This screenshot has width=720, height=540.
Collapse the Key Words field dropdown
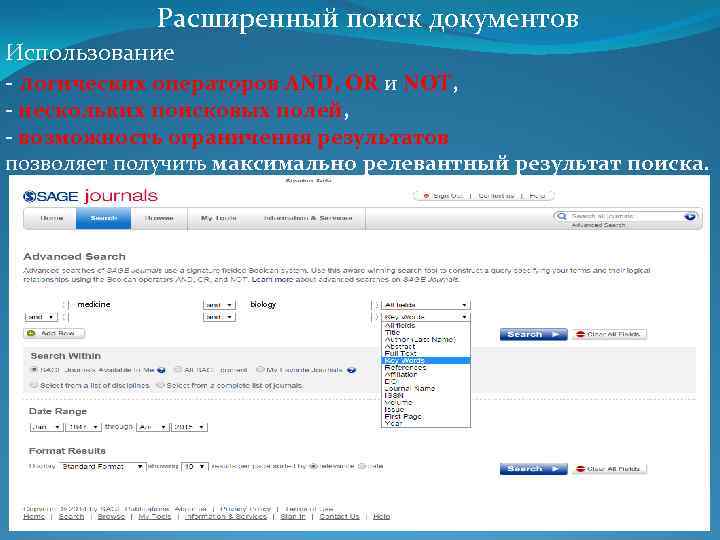coord(426,317)
